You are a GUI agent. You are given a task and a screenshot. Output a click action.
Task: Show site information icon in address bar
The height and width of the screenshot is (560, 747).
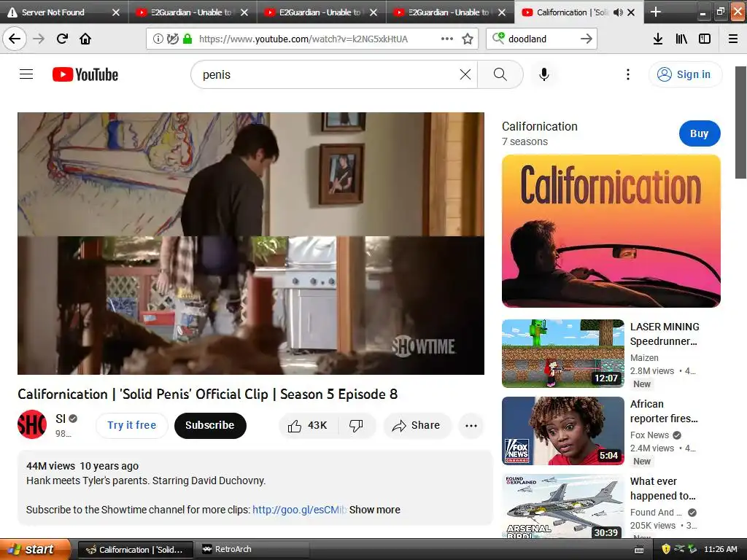click(x=158, y=39)
